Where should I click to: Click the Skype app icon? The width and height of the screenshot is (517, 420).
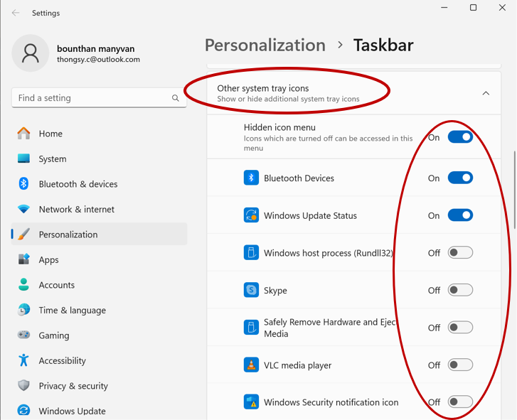coord(251,290)
